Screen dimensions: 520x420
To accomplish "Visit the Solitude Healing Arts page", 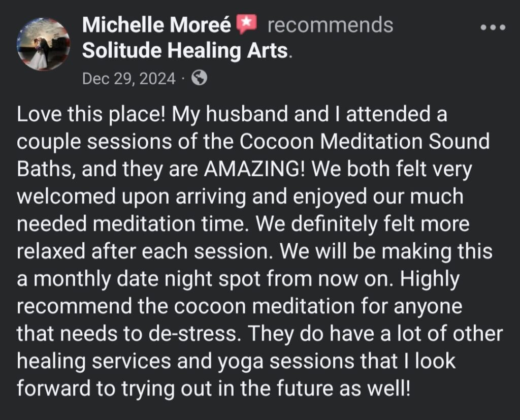I will [x=185, y=51].
